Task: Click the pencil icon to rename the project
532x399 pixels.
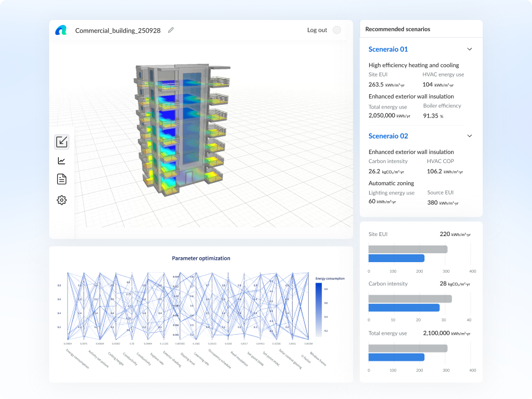Action: pos(171,30)
